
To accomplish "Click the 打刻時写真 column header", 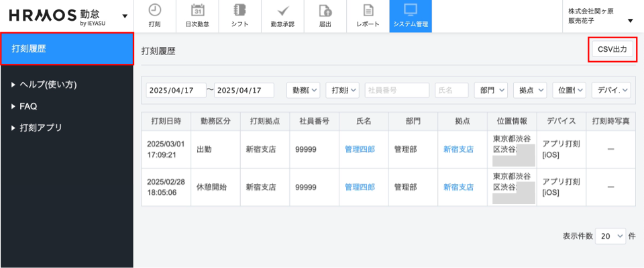I will pos(610,122).
